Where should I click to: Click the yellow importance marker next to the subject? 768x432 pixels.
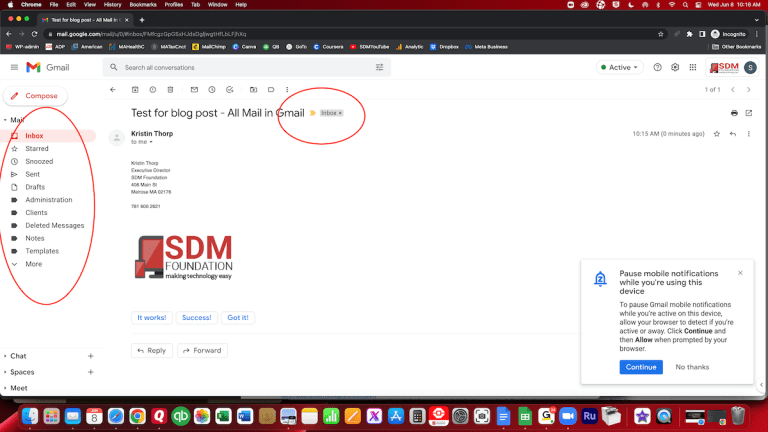[x=312, y=113]
